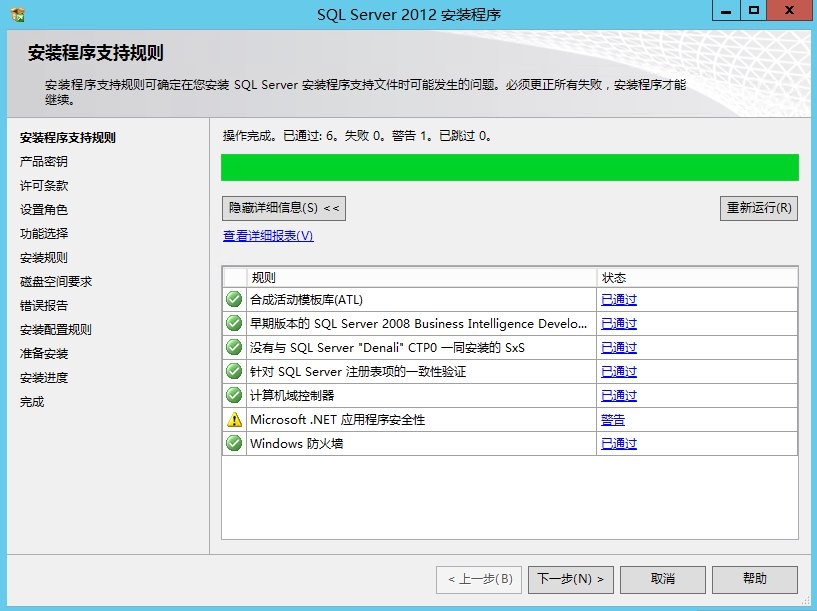Click the green check icon for Windows 防火墙

point(234,443)
